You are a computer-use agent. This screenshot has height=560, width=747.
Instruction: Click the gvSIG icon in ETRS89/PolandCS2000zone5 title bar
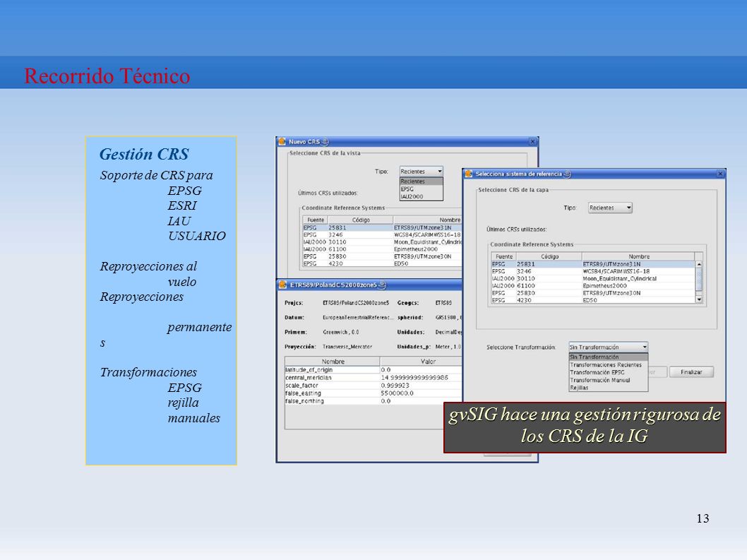pyautogui.click(x=282, y=285)
